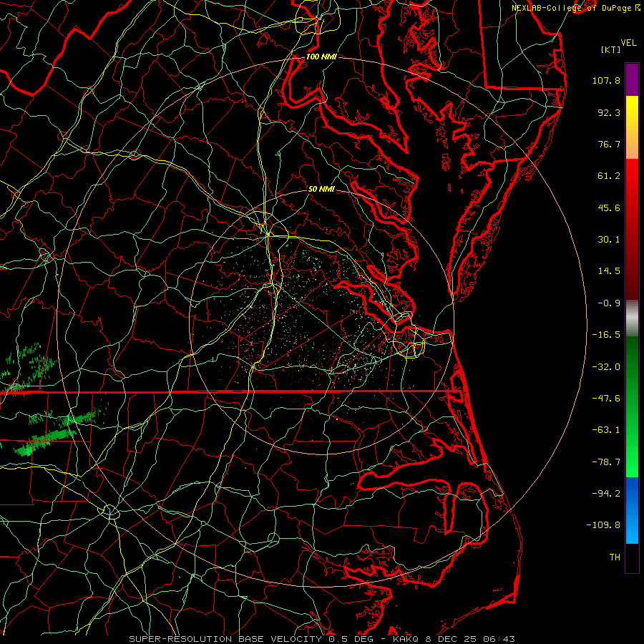Click the TH threshold legend label
This screenshot has width=644, height=644.
tap(615, 557)
